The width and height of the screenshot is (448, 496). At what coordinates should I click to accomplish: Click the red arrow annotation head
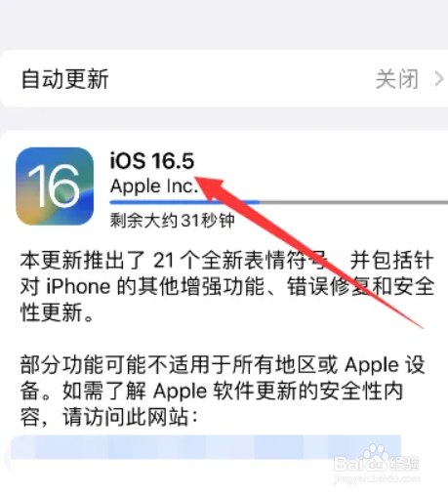212,188
